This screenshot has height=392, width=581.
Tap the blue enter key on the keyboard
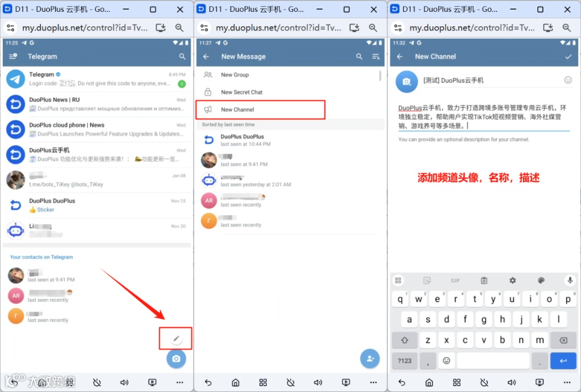563,360
